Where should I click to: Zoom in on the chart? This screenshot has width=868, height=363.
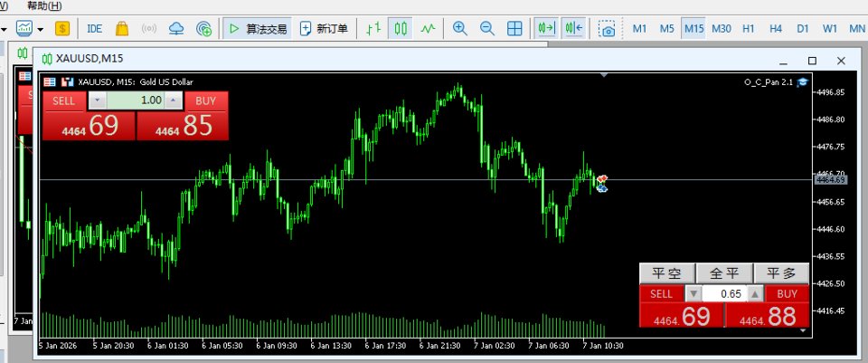coord(459,28)
